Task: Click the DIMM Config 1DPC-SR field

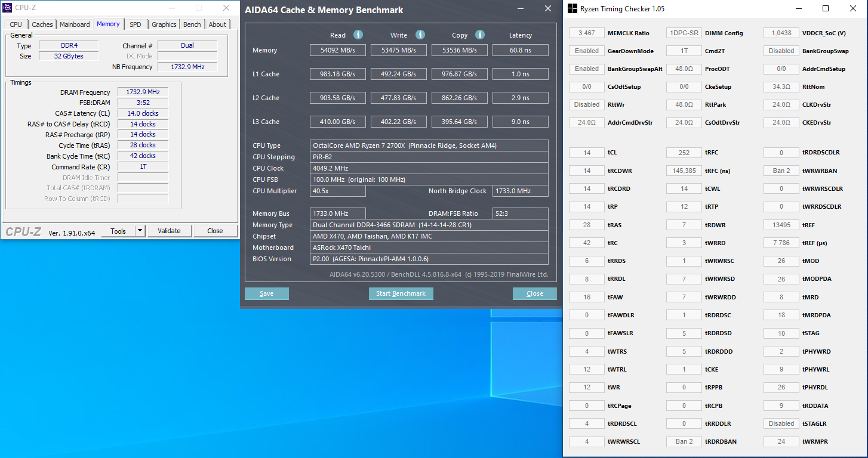Action: (x=684, y=33)
